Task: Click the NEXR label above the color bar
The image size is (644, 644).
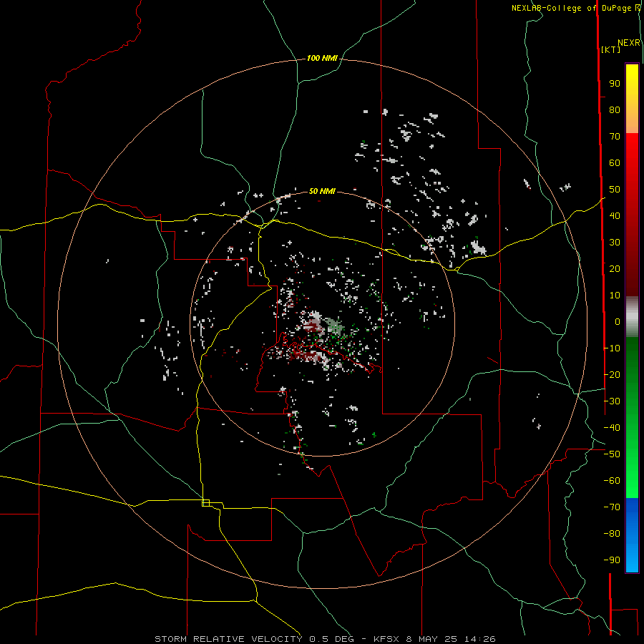Action: (x=628, y=43)
